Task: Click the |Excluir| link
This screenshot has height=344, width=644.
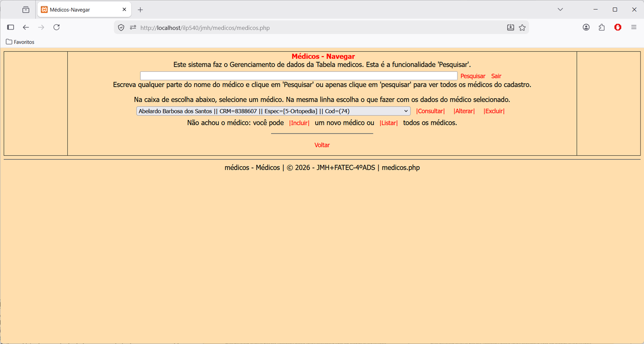Action: click(x=494, y=111)
